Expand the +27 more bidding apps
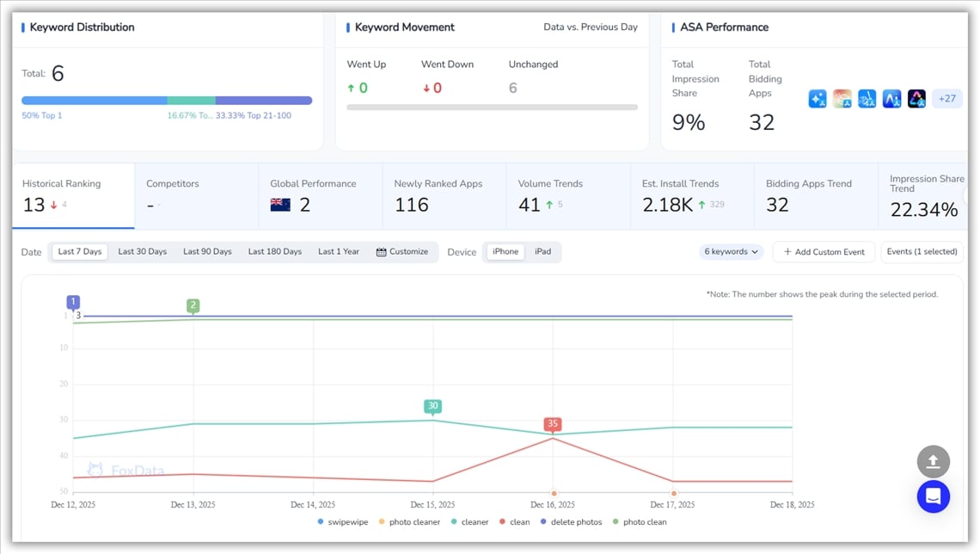Image resolution: width=980 pixels, height=554 pixels. [x=946, y=99]
